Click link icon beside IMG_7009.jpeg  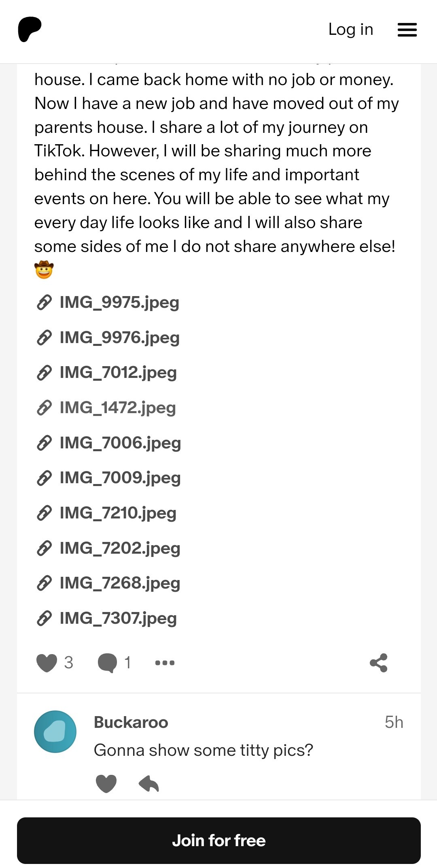pos(44,478)
